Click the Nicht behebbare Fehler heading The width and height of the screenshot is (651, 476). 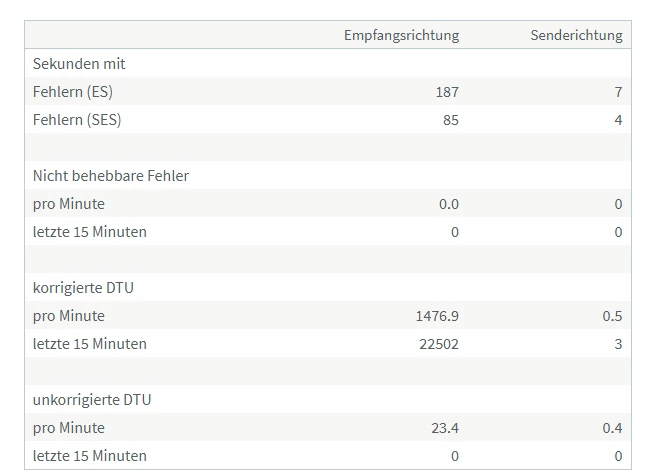click(111, 176)
